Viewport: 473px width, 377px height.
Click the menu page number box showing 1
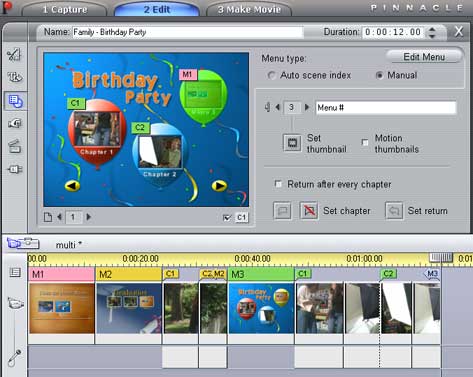tap(73, 217)
